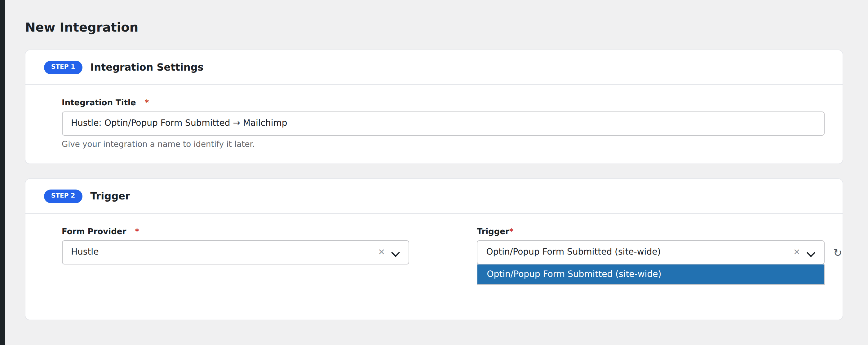868x345 pixels.
Task: Collapse the Trigger dropdown chevron
Action: click(811, 254)
